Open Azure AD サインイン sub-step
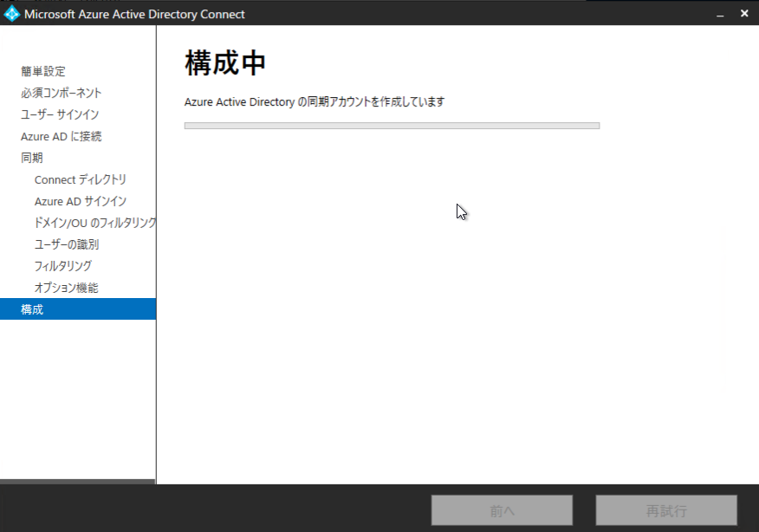Screen dimensions: 759x532 point(81,201)
